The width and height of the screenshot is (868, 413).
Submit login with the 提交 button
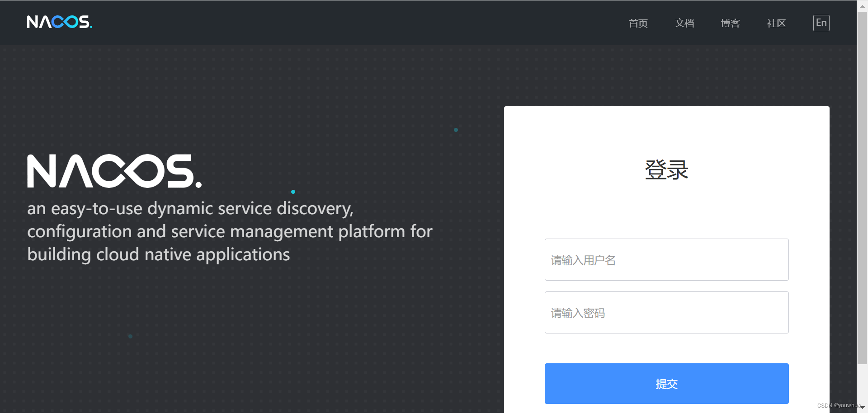pos(667,384)
